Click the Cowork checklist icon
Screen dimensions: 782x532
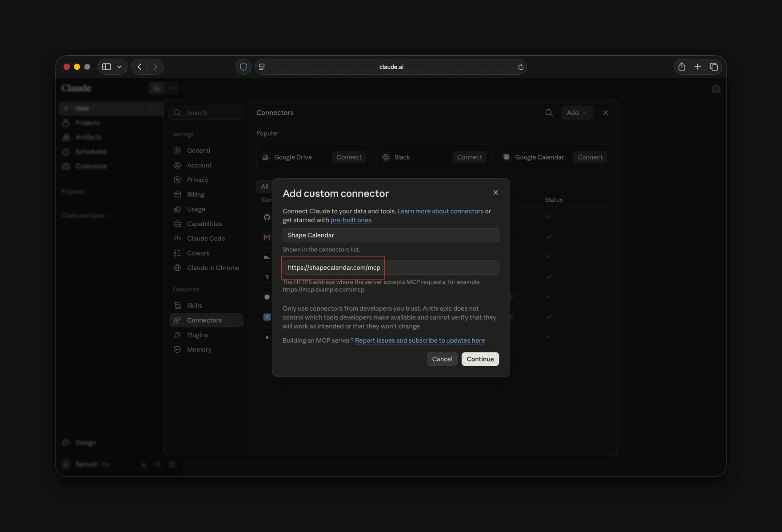177,253
